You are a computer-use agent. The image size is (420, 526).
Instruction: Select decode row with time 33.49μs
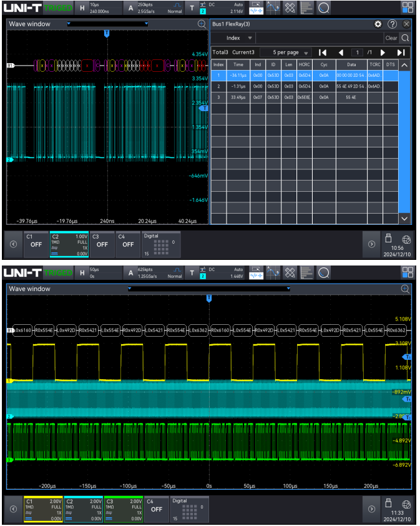238,97
